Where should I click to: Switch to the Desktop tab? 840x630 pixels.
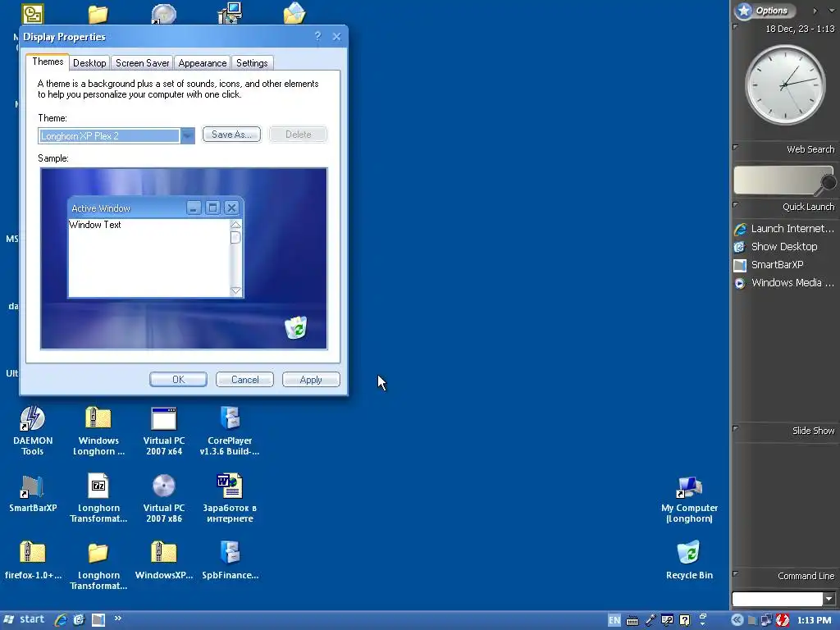pos(89,62)
